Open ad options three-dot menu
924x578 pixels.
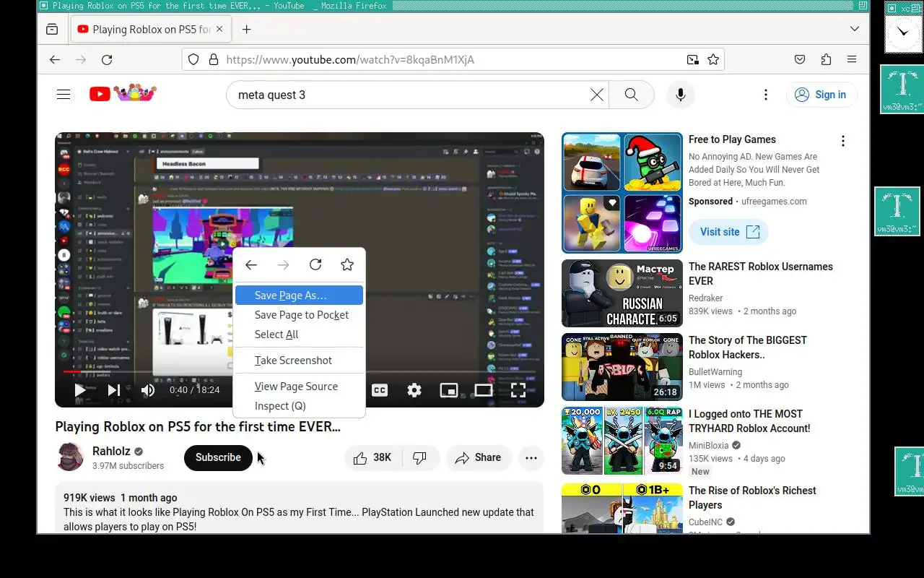[842, 141]
